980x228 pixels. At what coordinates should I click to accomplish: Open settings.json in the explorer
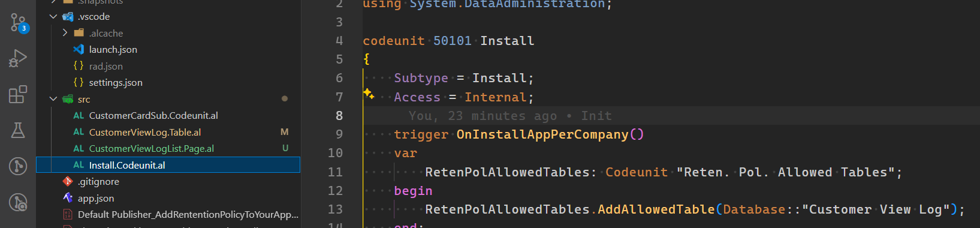(x=116, y=82)
